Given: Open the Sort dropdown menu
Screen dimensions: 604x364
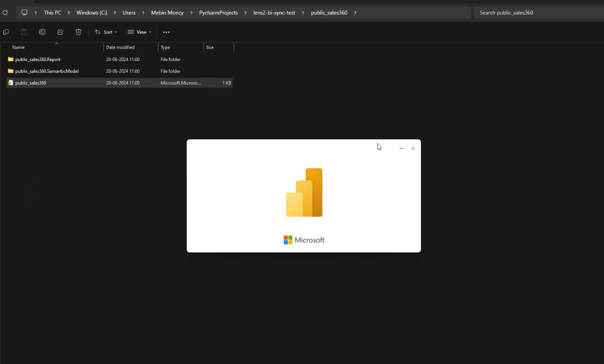Looking at the screenshot, I should point(106,32).
